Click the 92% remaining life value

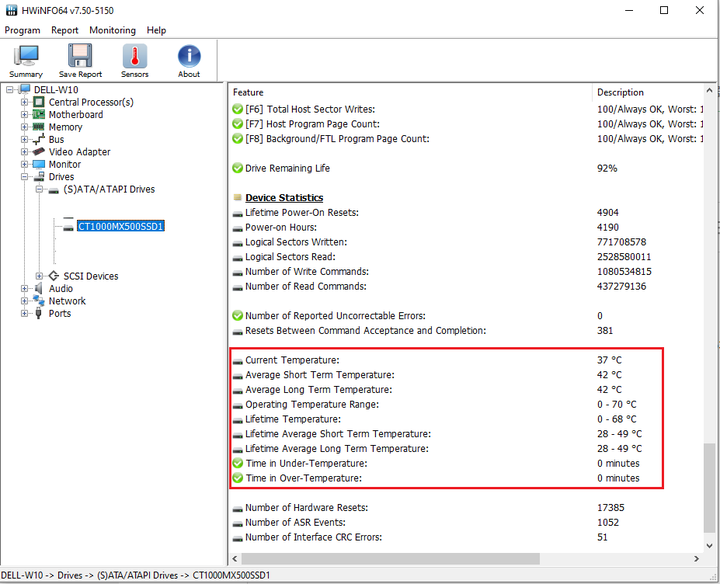point(607,168)
